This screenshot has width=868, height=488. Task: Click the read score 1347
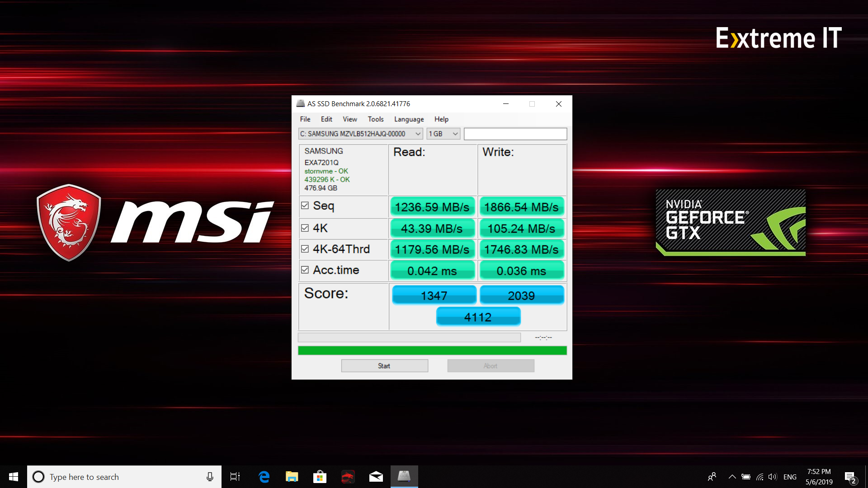(x=434, y=296)
